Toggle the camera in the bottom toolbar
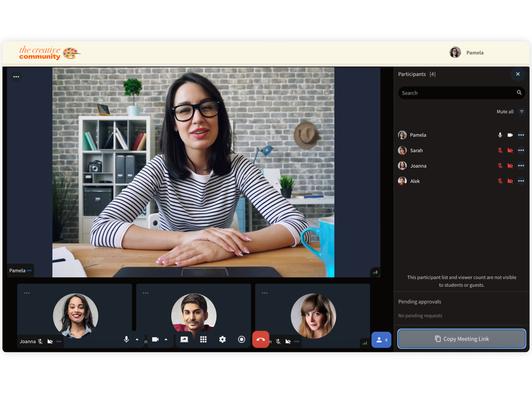 (x=155, y=339)
